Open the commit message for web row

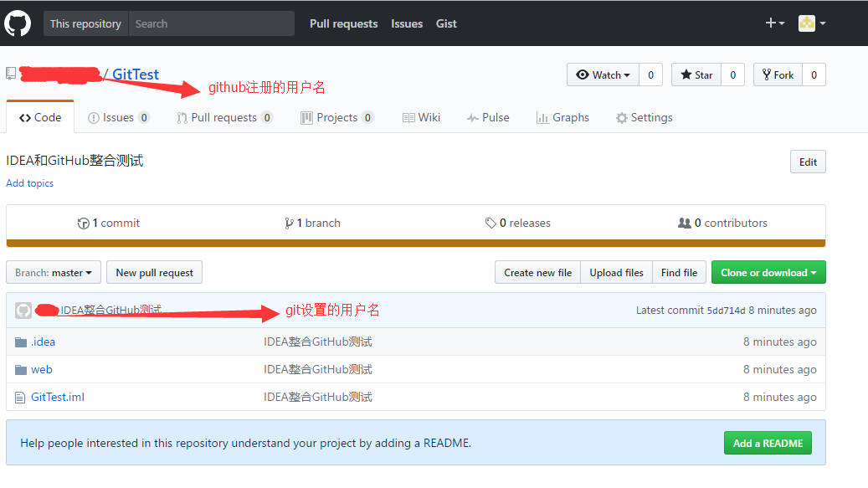pos(318,370)
